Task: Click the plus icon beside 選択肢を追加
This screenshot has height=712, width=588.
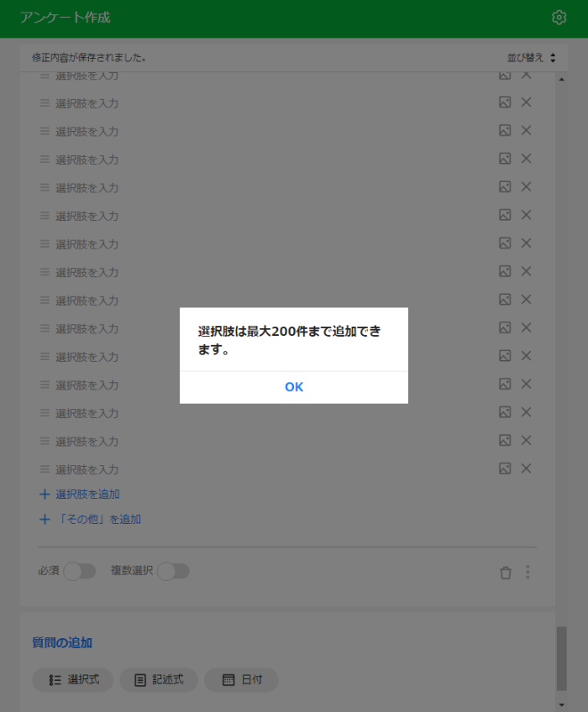Action: 45,494
